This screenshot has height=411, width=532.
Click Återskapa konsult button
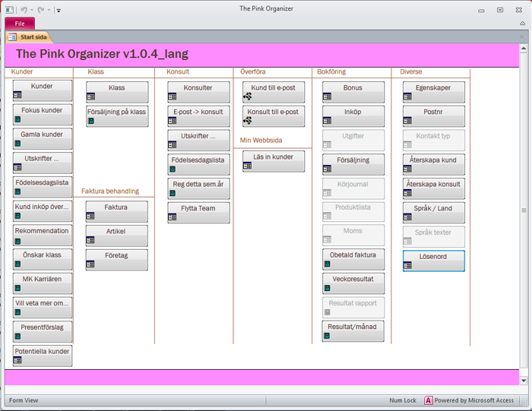point(434,188)
